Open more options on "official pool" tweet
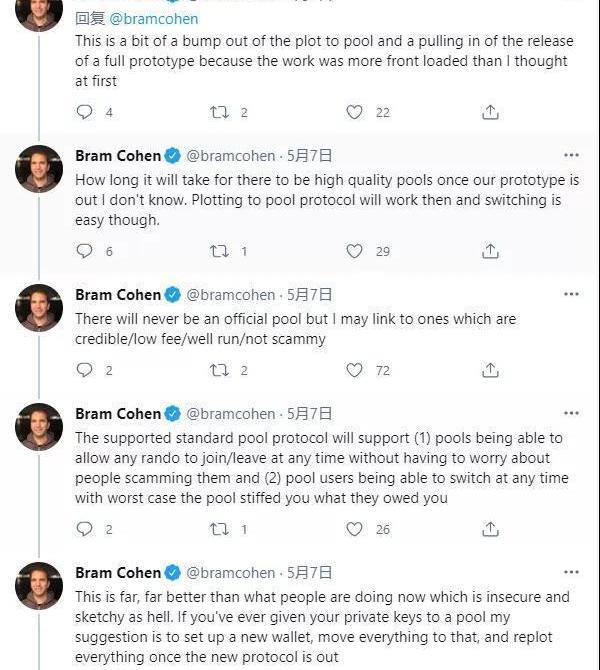 point(571,294)
